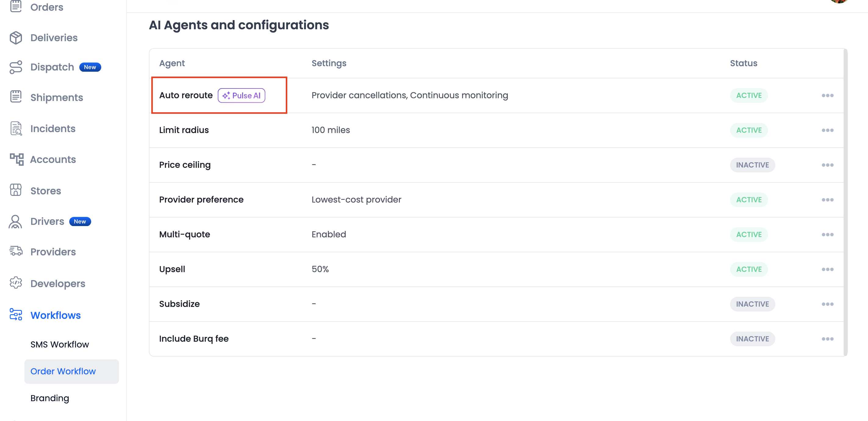Screen dimensions: 868x421
Task: Open the three-dot menu for Price ceiling
Action: point(827,165)
